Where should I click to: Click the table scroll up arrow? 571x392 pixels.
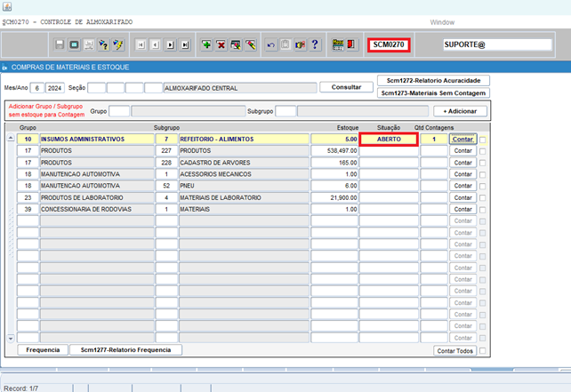pyautogui.click(x=11, y=138)
